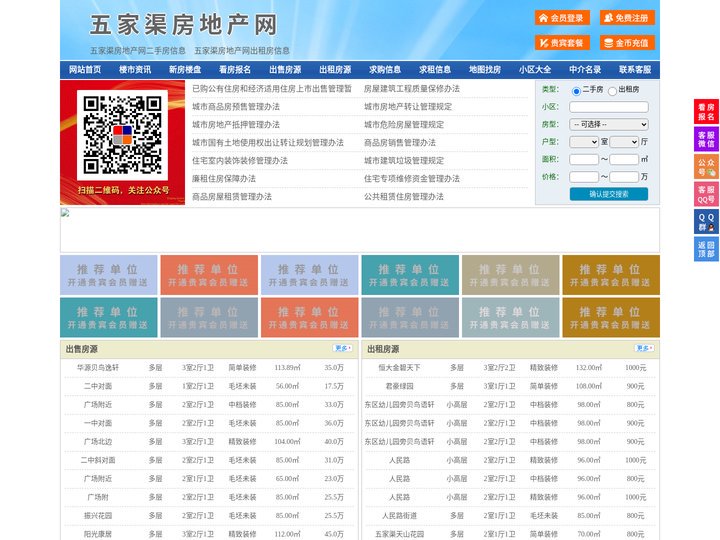
Task: Open 城市危险房屋管理规定 link
Action: click(x=404, y=124)
